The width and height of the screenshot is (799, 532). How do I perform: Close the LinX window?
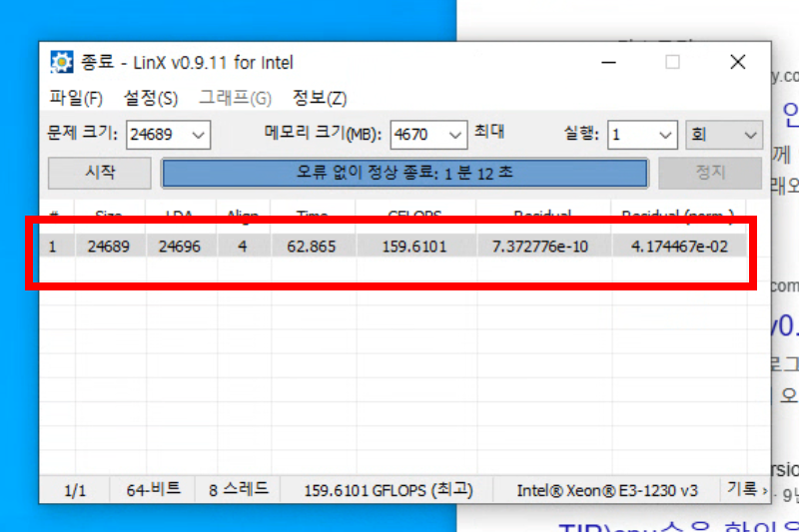click(737, 62)
